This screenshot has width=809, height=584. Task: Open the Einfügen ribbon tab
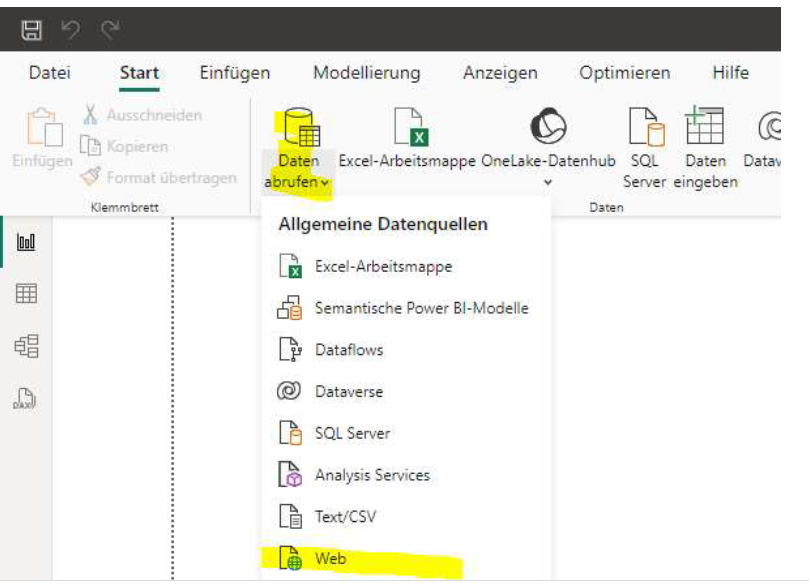[235, 73]
